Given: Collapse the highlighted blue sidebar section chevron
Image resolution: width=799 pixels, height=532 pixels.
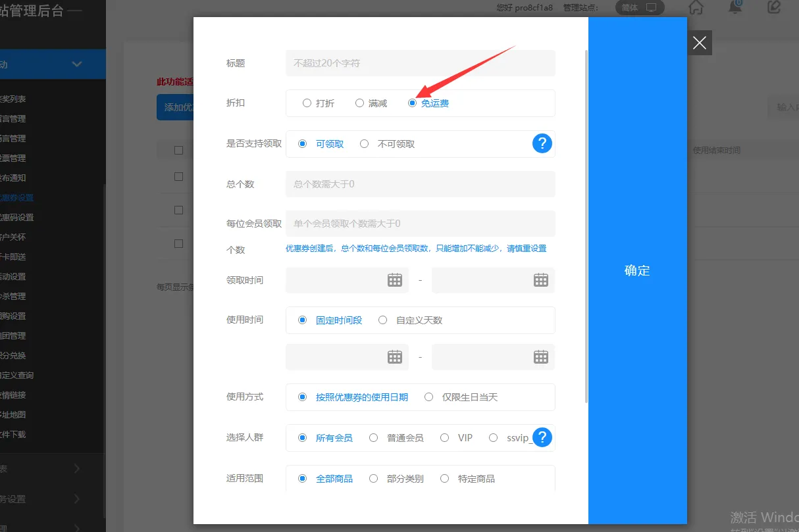Looking at the screenshot, I should pyautogui.click(x=77, y=64).
